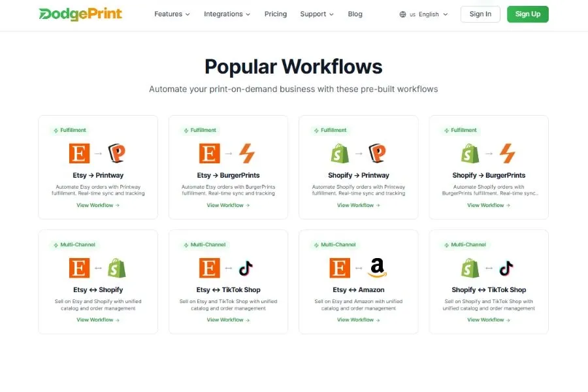Click the Shopify → Printway card title
This screenshot has width=588, height=392.
click(x=359, y=175)
